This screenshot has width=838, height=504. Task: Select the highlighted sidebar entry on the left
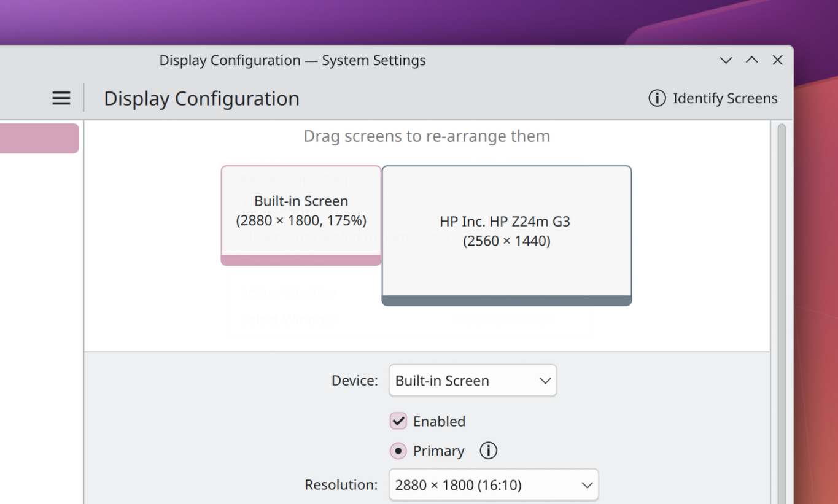click(39, 138)
